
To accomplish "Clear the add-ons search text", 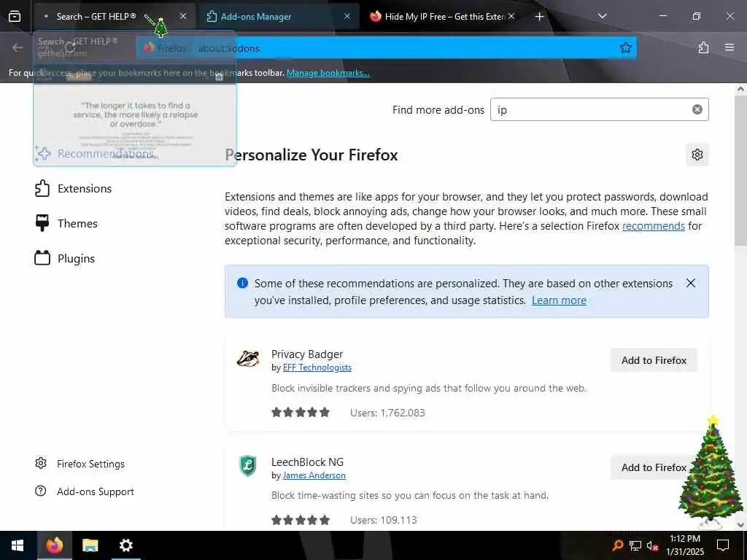I will tap(697, 109).
